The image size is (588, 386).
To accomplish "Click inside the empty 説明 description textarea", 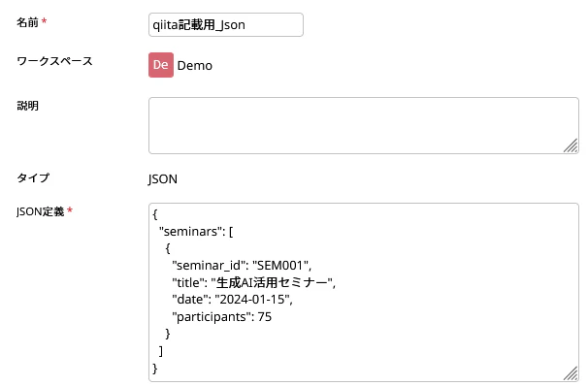I will [363, 125].
